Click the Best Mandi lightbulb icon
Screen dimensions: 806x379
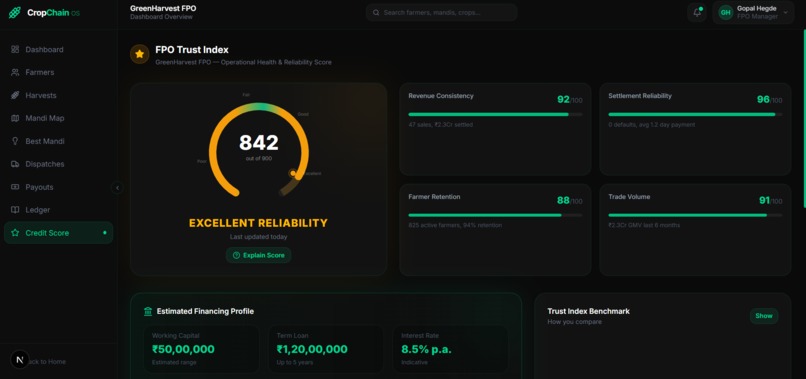pyautogui.click(x=15, y=141)
